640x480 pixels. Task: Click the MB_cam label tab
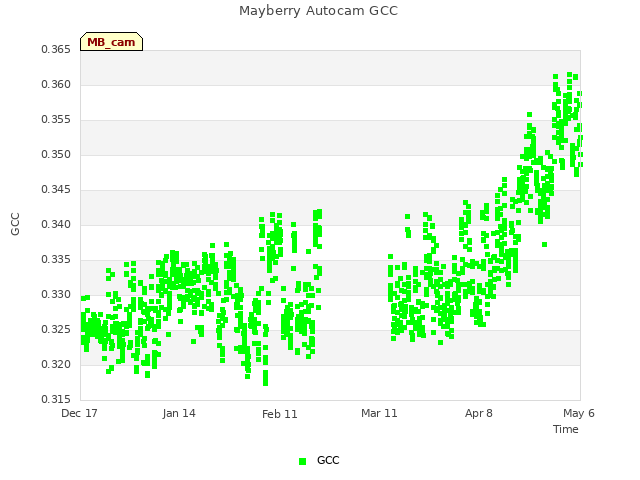pyautogui.click(x=111, y=42)
